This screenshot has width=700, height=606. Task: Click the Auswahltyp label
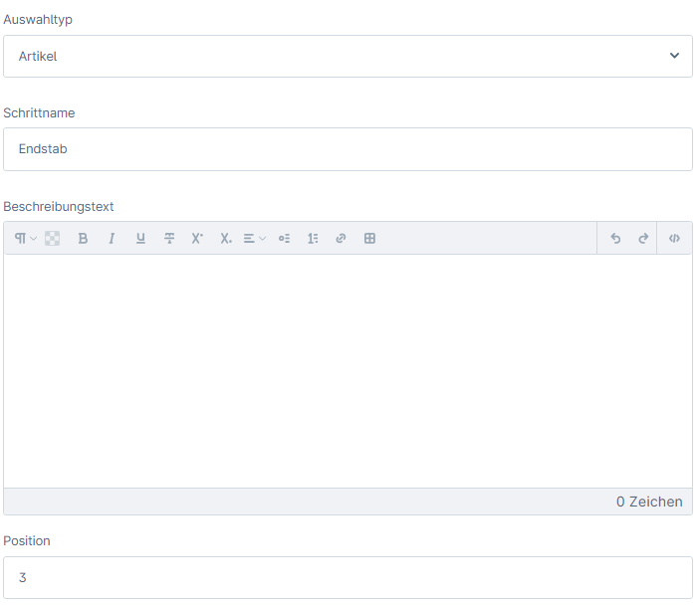pyautogui.click(x=38, y=20)
